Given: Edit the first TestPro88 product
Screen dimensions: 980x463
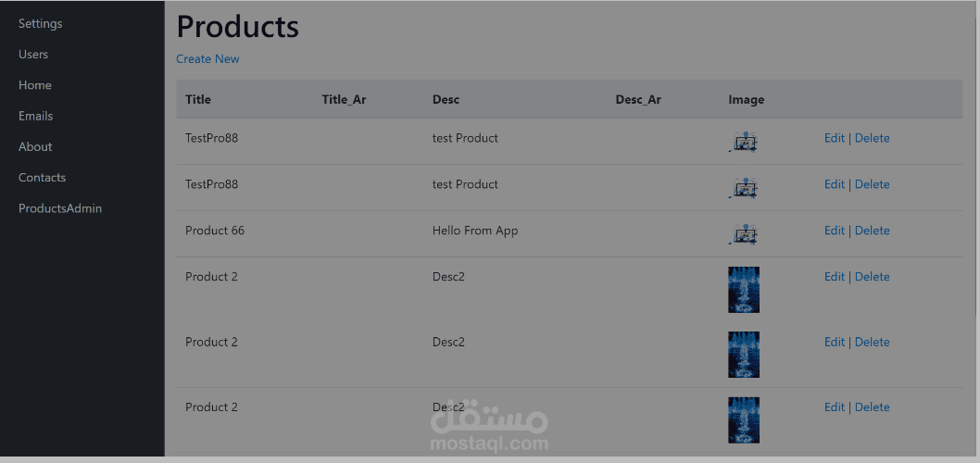Looking at the screenshot, I should point(834,138).
